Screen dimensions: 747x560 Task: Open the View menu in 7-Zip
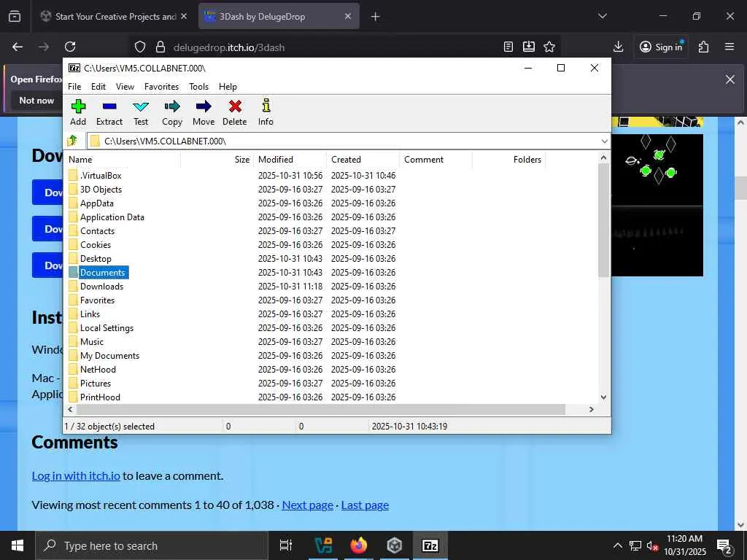tap(125, 87)
